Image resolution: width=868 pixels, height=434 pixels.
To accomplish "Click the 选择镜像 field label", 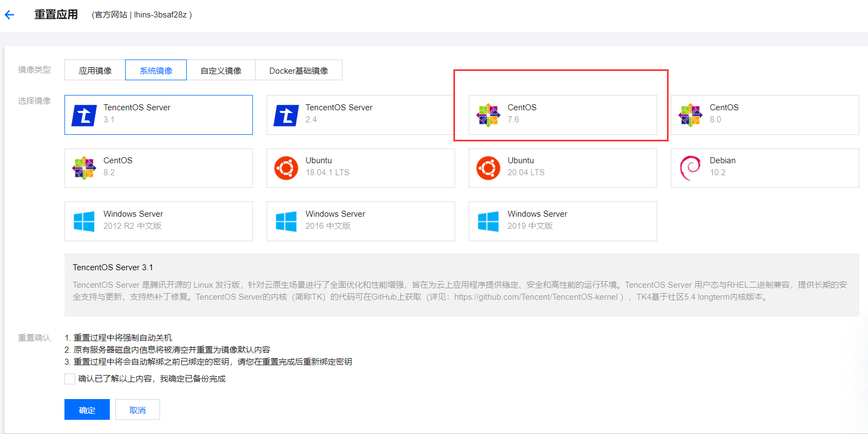I will coord(34,101).
